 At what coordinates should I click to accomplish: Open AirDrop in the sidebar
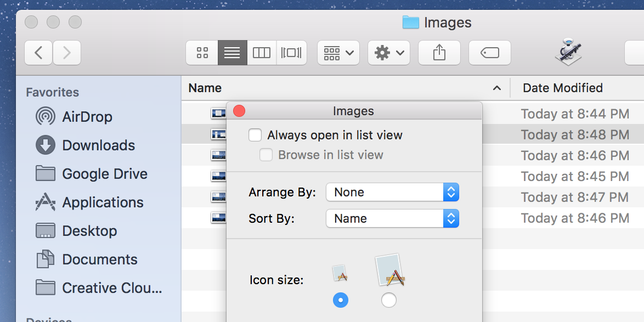click(87, 117)
